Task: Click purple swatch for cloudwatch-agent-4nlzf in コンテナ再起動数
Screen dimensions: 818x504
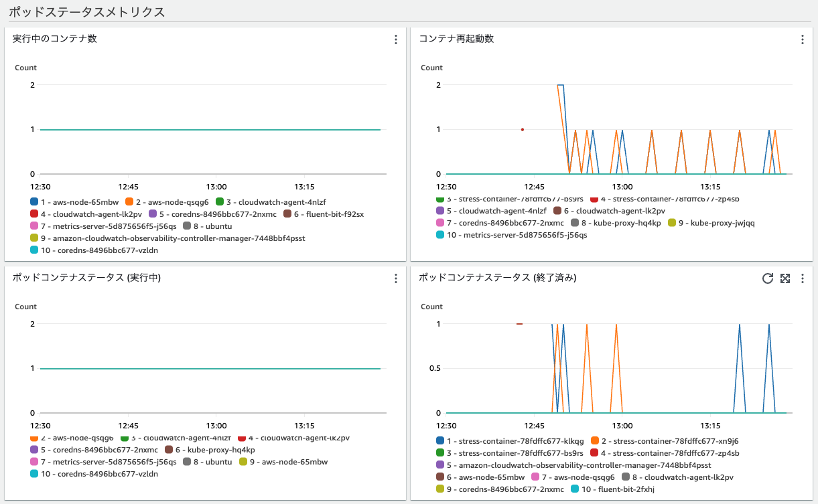Action: tap(440, 211)
